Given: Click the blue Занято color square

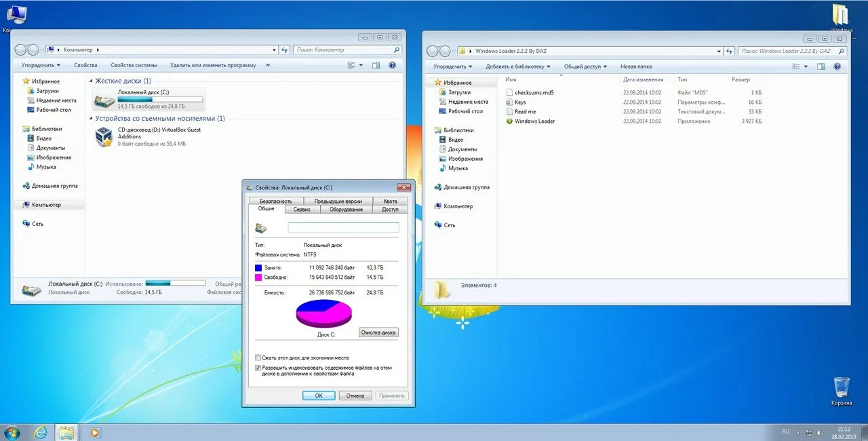Looking at the screenshot, I should [258, 268].
